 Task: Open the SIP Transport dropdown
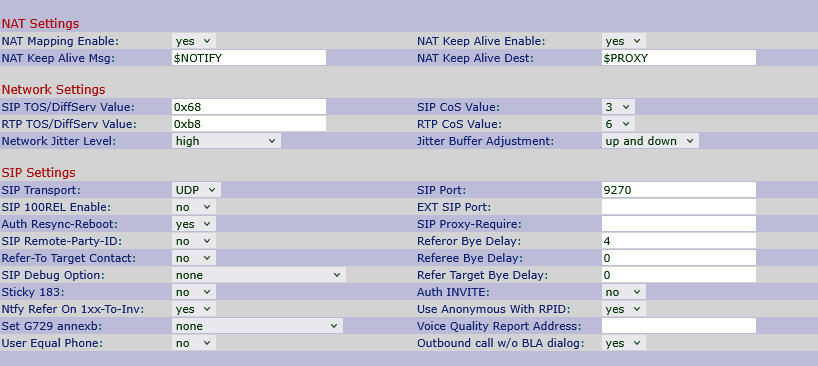point(196,190)
